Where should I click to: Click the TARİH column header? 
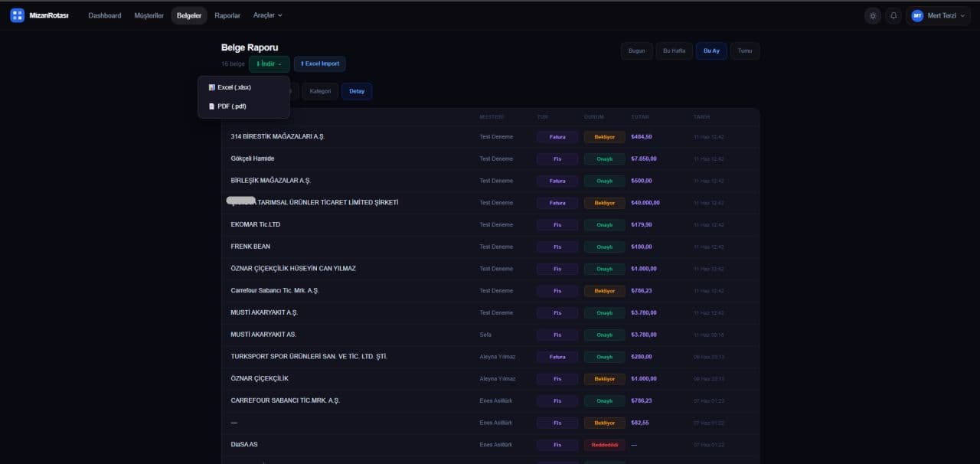(701, 117)
